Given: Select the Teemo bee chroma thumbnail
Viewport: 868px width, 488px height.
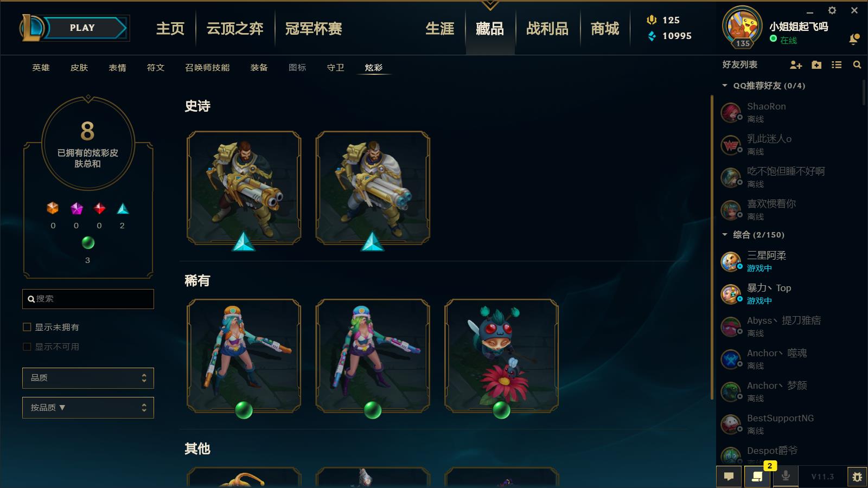Looking at the screenshot, I should [501, 356].
